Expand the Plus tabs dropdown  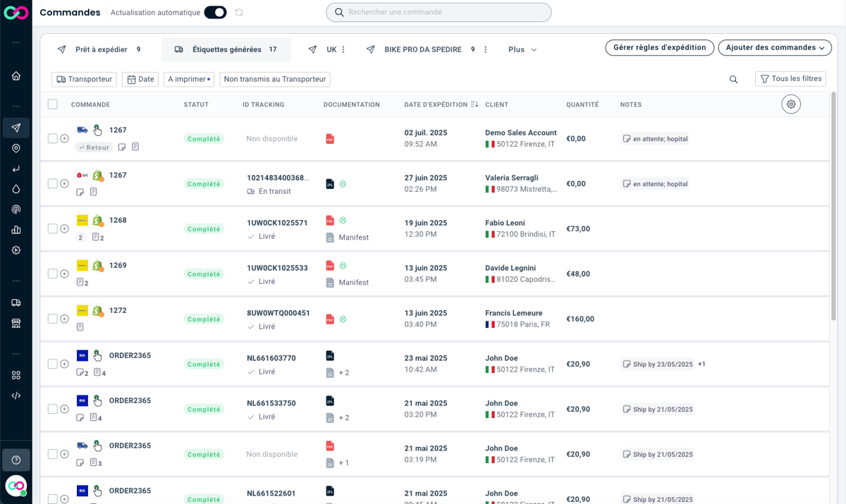coord(522,50)
